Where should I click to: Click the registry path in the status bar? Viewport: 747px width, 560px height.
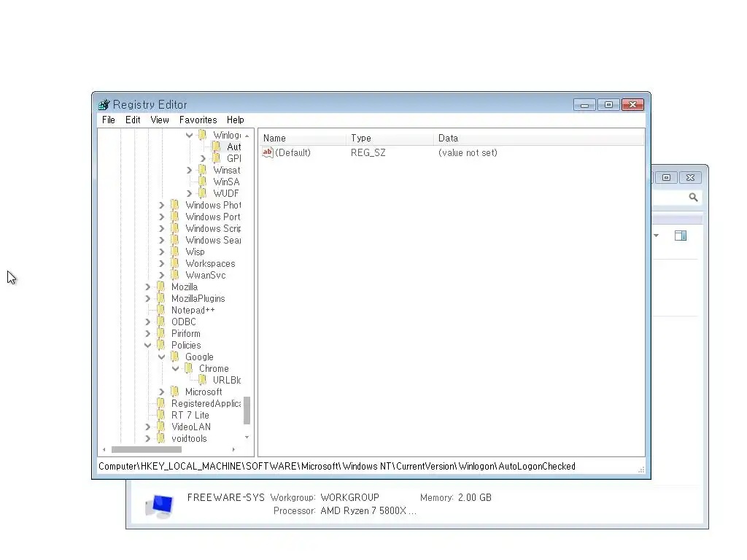[337, 466]
